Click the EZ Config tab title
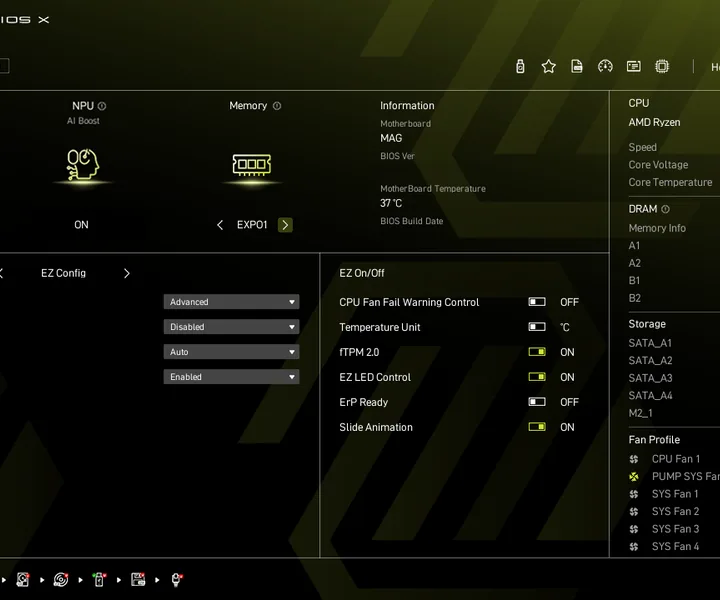The height and width of the screenshot is (600, 720). point(63,273)
